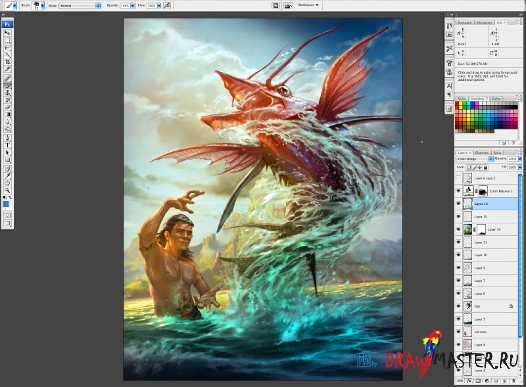Select the Zoom magnifier tool

coord(7,190)
